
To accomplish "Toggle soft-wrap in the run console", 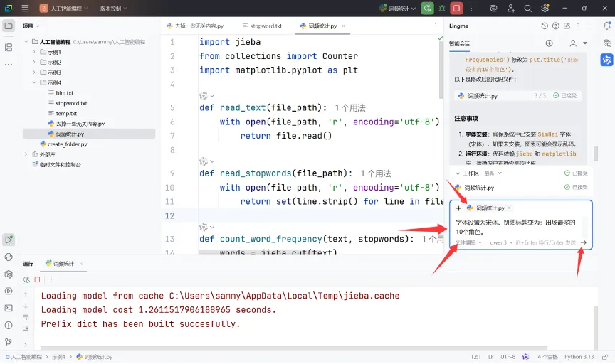I will 26,317.
